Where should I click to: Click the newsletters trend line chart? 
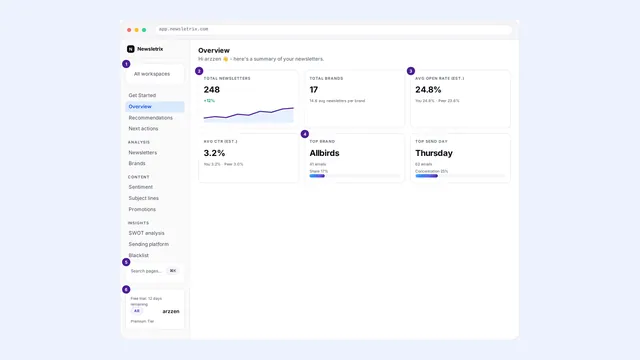pyautogui.click(x=249, y=115)
